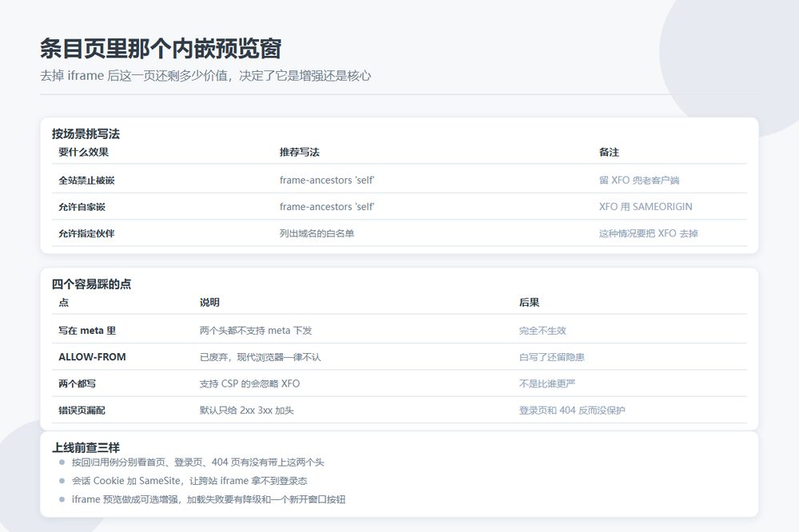Click the cell 默认只给 2xx 3xx 加头
The width and height of the screenshot is (799, 532).
[247, 411]
